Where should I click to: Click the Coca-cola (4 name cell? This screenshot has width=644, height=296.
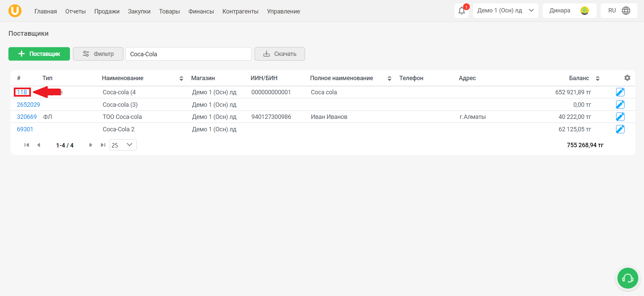(x=119, y=92)
